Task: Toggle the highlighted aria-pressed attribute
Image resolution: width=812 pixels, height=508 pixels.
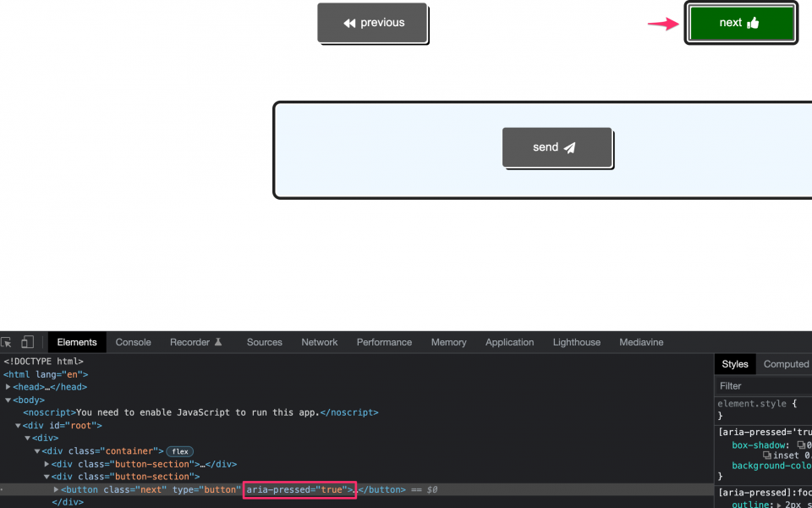Action: click(299, 489)
